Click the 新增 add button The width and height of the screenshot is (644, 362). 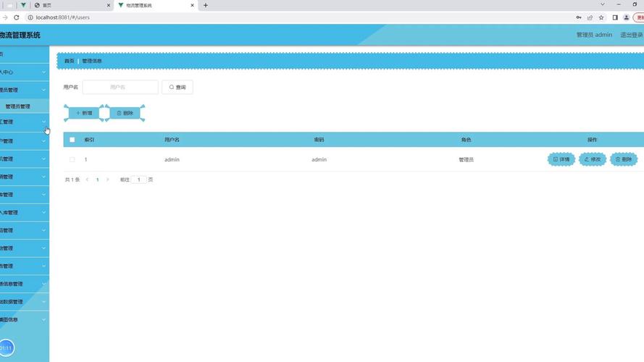pyautogui.click(x=84, y=113)
